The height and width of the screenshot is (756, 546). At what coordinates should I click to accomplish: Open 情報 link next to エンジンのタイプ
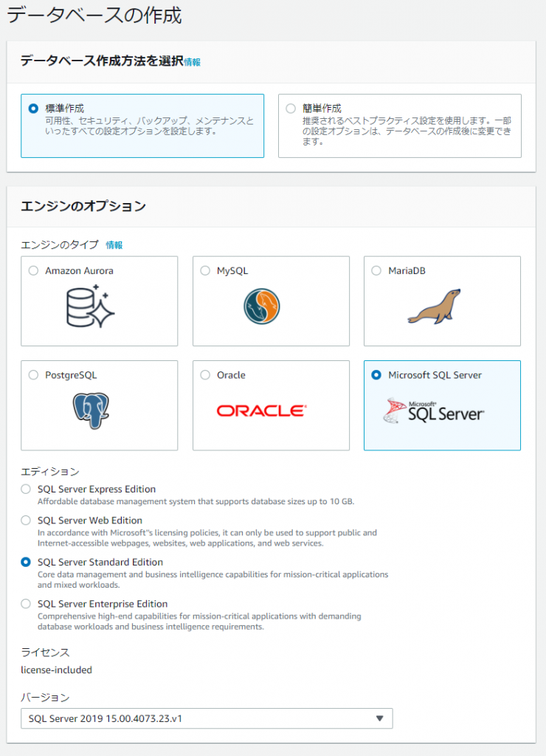(x=114, y=245)
